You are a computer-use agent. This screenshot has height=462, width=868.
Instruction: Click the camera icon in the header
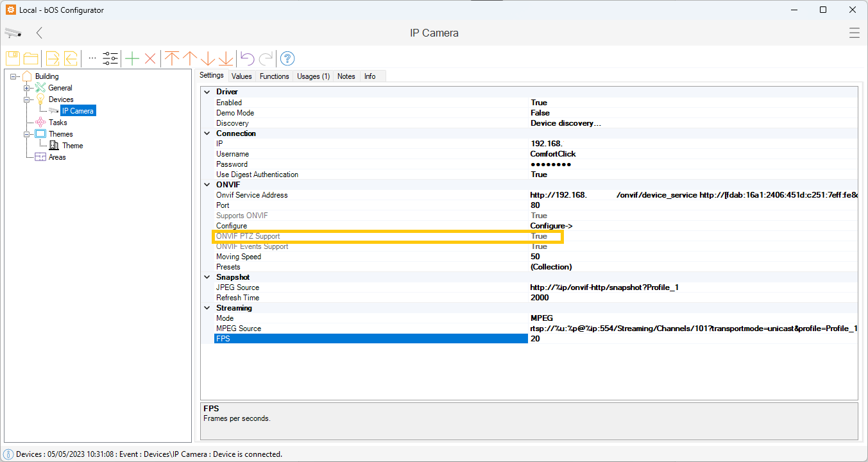(13, 33)
